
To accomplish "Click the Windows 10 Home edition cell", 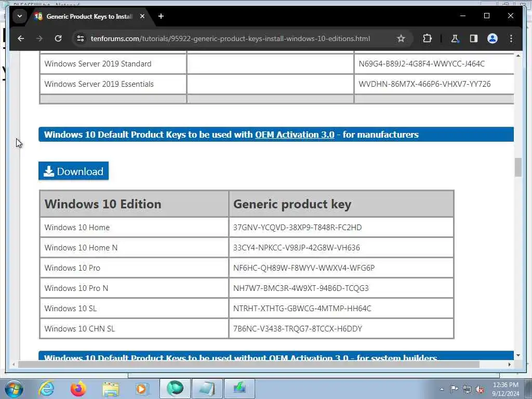I will tap(134, 228).
